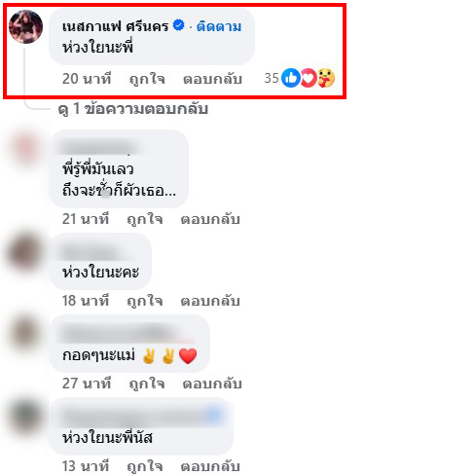Screen dimensions: 474x476
Task: Expand ดู 1 ข้อความตอบกลับ replies
Action: pyautogui.click(x=133, y=109)
